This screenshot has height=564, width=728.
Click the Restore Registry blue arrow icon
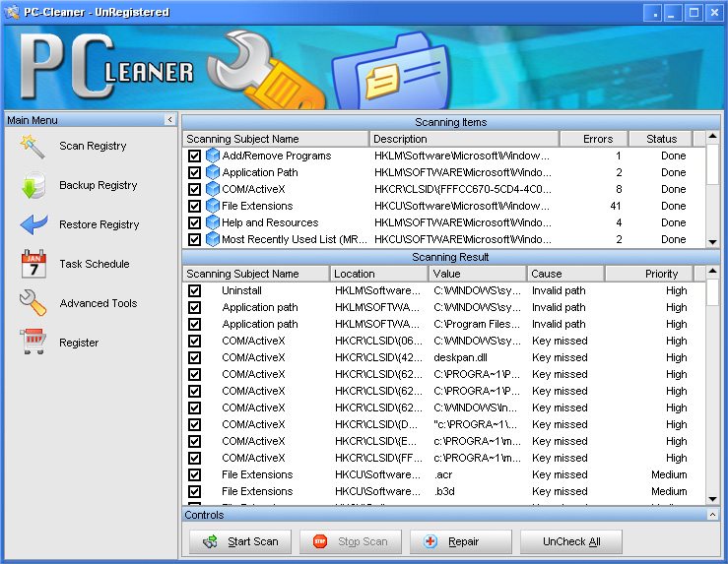(33, 224)
